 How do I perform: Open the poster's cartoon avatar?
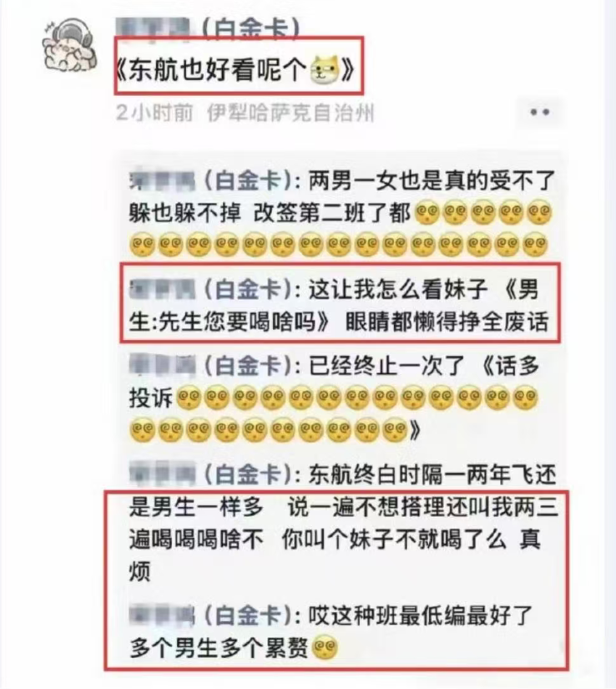[x=70, y=45]
